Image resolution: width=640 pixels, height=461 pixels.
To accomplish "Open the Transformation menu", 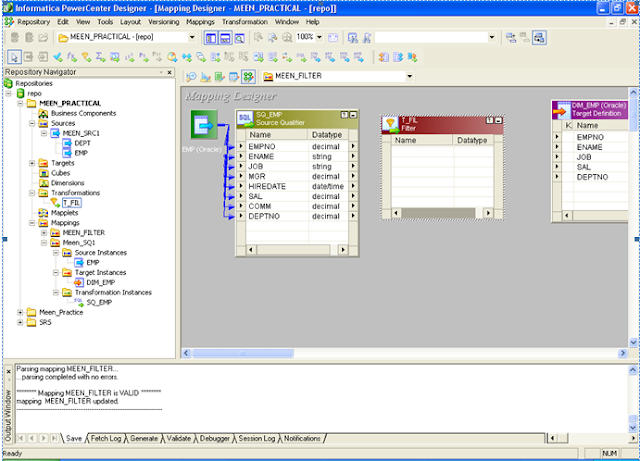I will tap(245, 22).
